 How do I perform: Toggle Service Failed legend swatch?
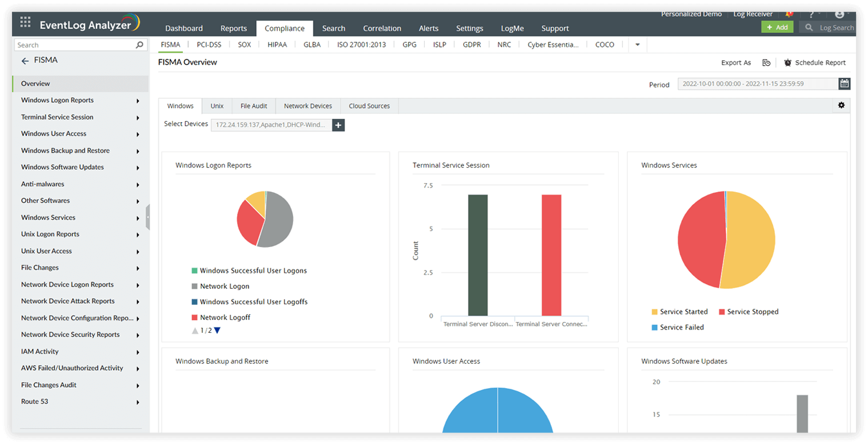point(654,328)
